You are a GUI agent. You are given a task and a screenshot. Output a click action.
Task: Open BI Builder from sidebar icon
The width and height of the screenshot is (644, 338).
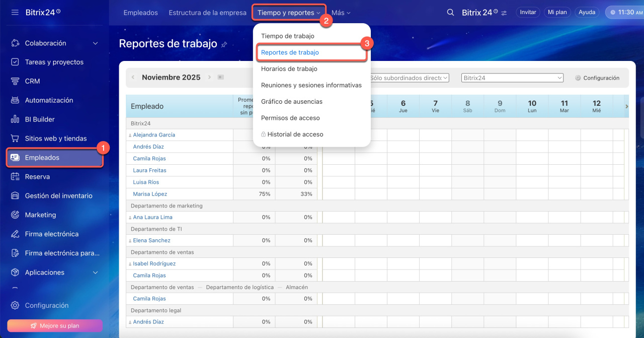[x=15, y=119]
